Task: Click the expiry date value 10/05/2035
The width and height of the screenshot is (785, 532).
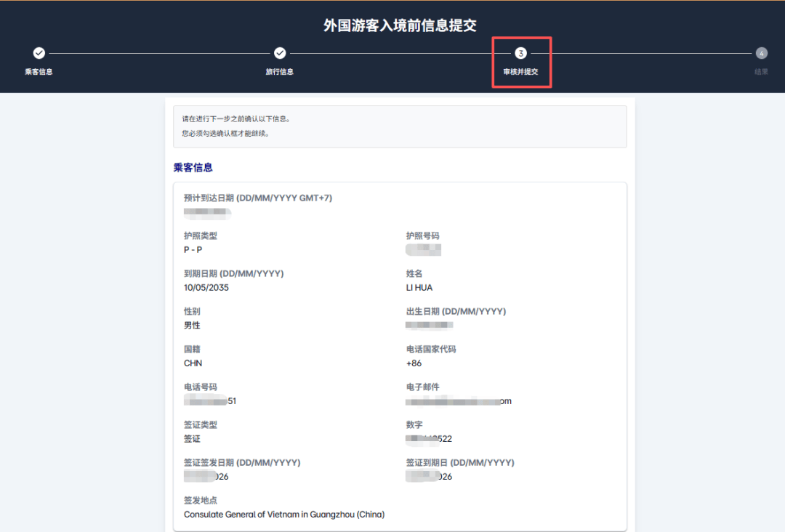Action: pyautogui.click(x=206, y=288)
